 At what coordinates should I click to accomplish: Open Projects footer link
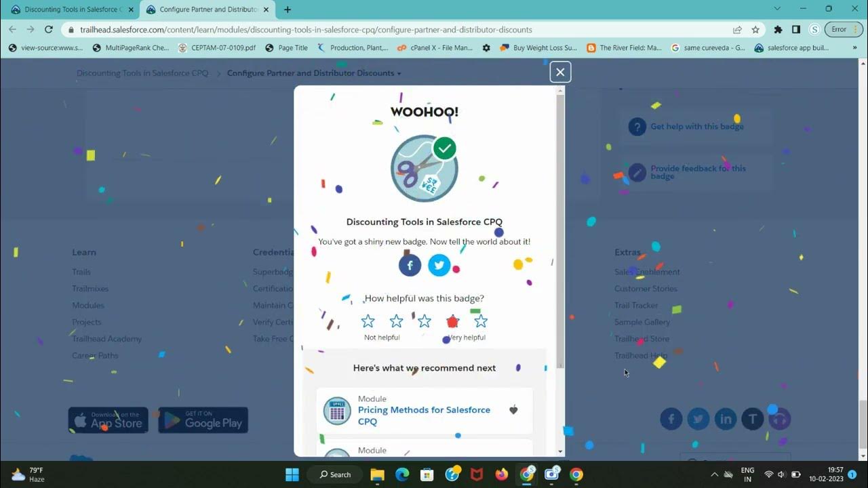pyautogui.click(x=87, y=322)
